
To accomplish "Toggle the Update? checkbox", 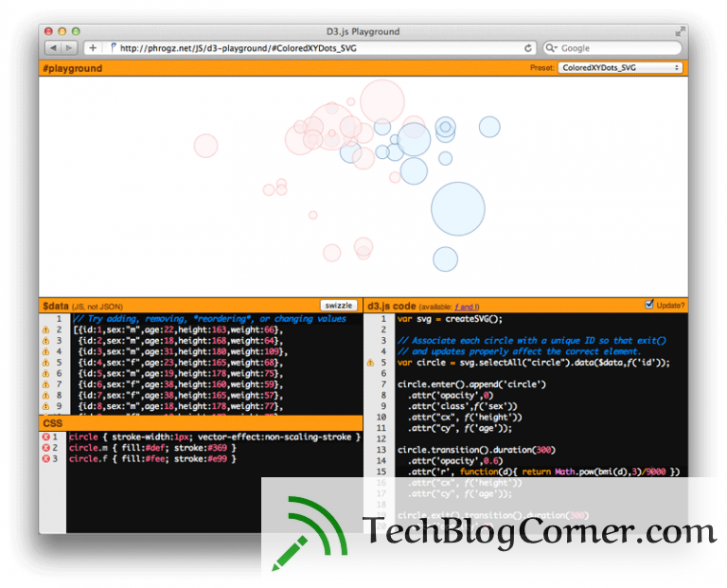I will pos(649,304).
